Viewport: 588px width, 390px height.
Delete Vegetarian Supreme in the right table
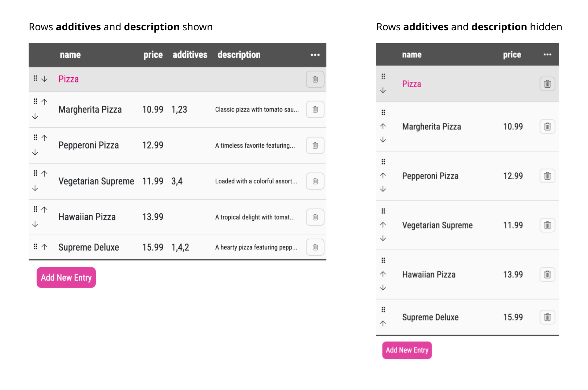(x=547, y=225)
